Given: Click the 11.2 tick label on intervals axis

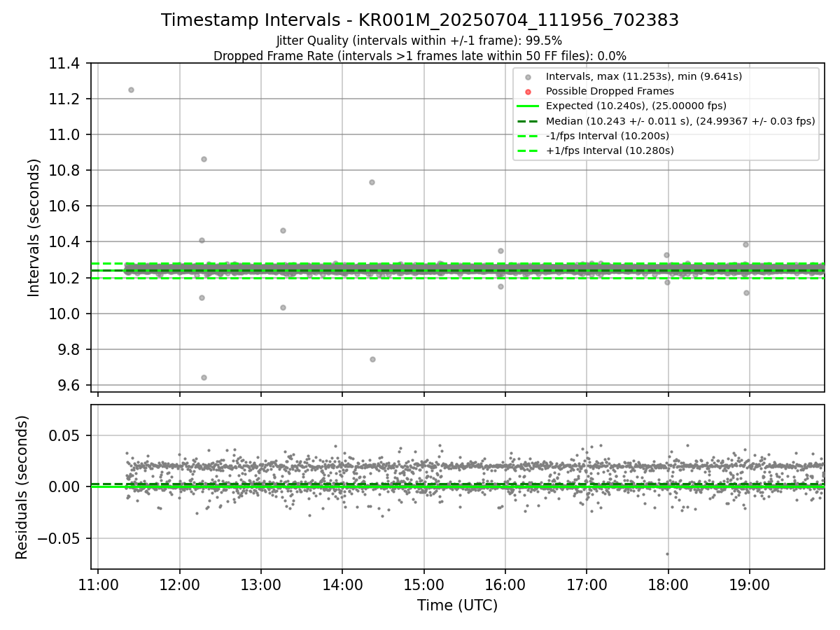Looking at the screenshot, I should pyautogui.click(x=66, y=99).
